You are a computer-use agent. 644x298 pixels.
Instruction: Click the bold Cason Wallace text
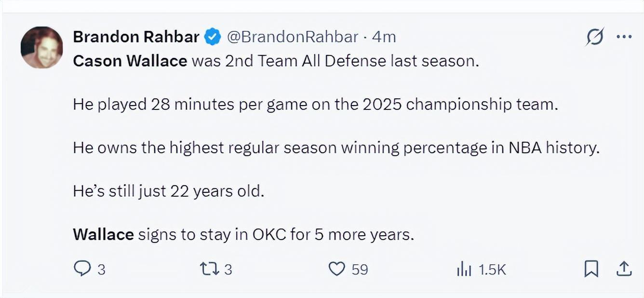pyautogui.click(x=130, y=61)
